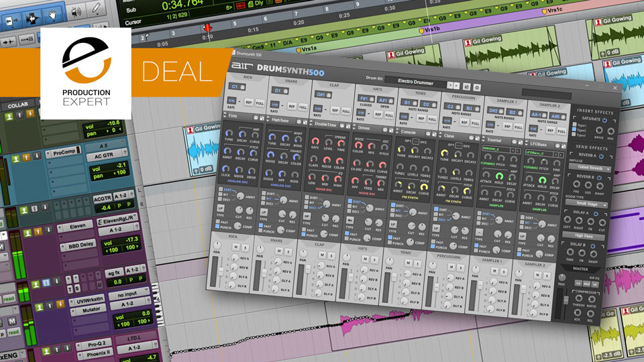Viewport: 644px width, 362px height.
Task: Click the dice icon beside HighTune preset
Action: 299,121
